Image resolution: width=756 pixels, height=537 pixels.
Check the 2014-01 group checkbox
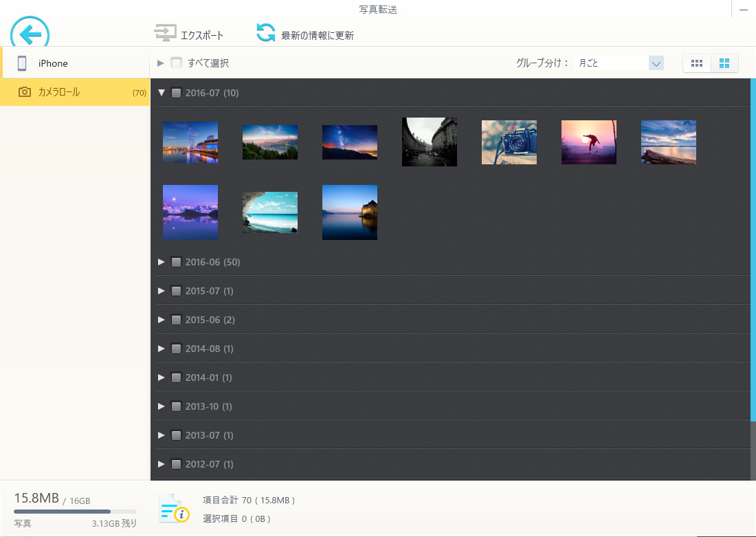[x=177, y=377]
